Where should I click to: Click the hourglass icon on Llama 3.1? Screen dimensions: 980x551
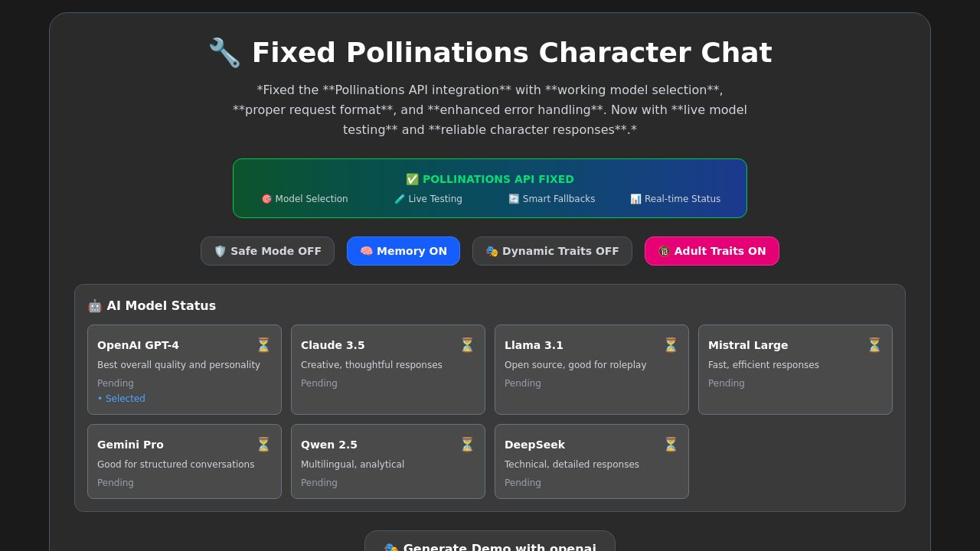pyautogui.click(x=671, y=345)
